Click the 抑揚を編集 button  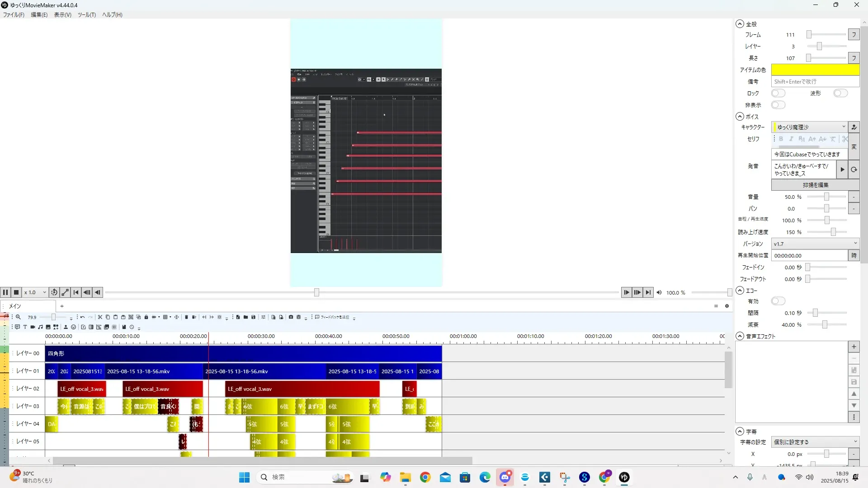tap(815, 185)
